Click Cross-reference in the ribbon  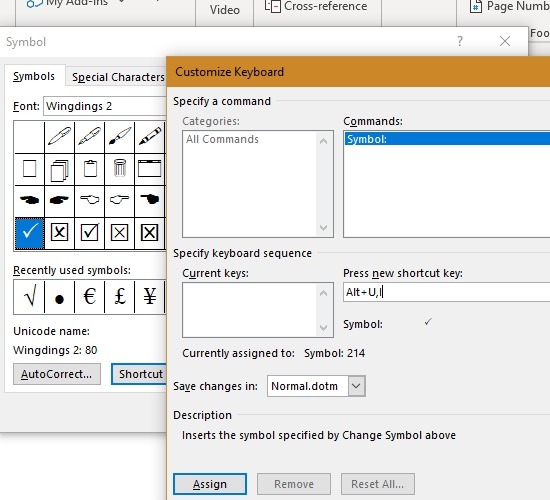coord(316,6)
